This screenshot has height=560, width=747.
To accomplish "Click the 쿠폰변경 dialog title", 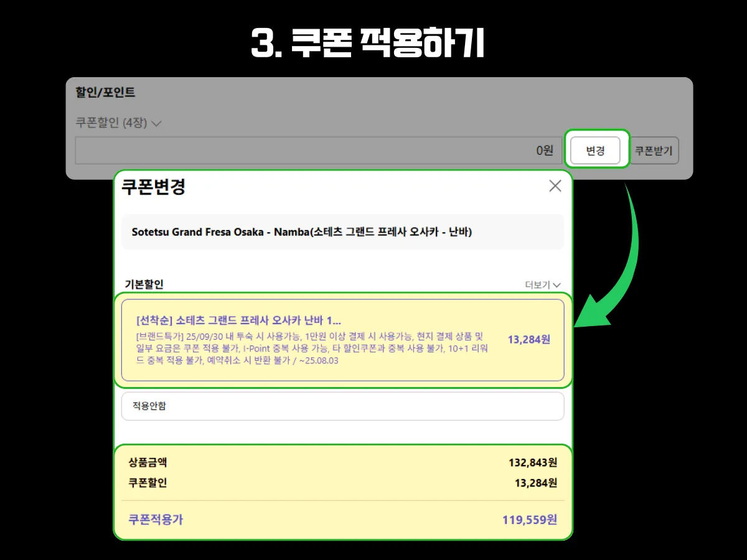I will [x=153, y=187].
